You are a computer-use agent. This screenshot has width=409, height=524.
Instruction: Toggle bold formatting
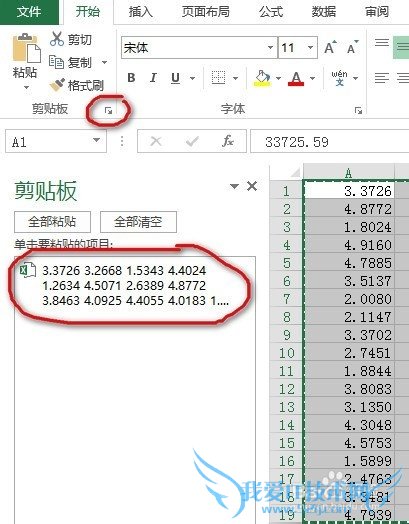(131, 78)
